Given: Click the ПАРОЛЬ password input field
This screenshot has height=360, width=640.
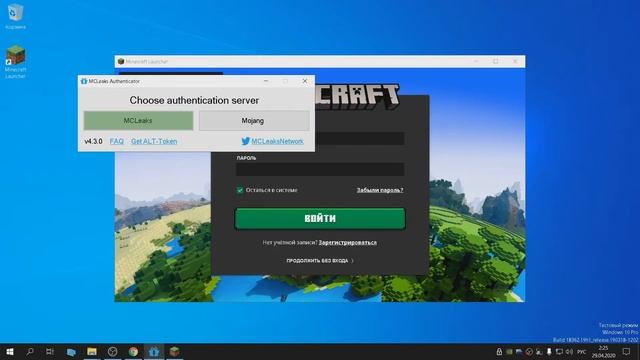Looking at the screenshot, I should (320, 169).
